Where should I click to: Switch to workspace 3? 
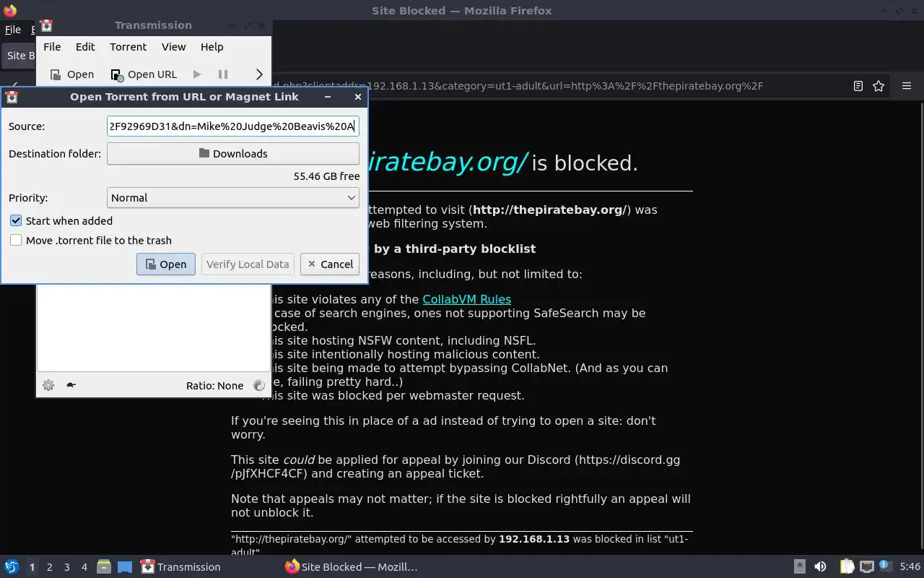point(67,567)
